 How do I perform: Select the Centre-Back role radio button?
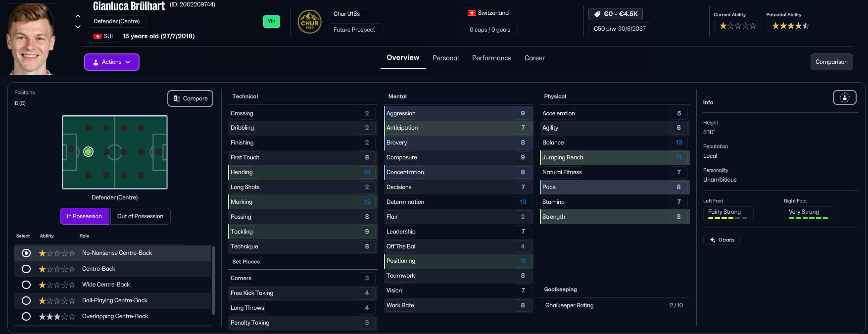tap(26, 269)
